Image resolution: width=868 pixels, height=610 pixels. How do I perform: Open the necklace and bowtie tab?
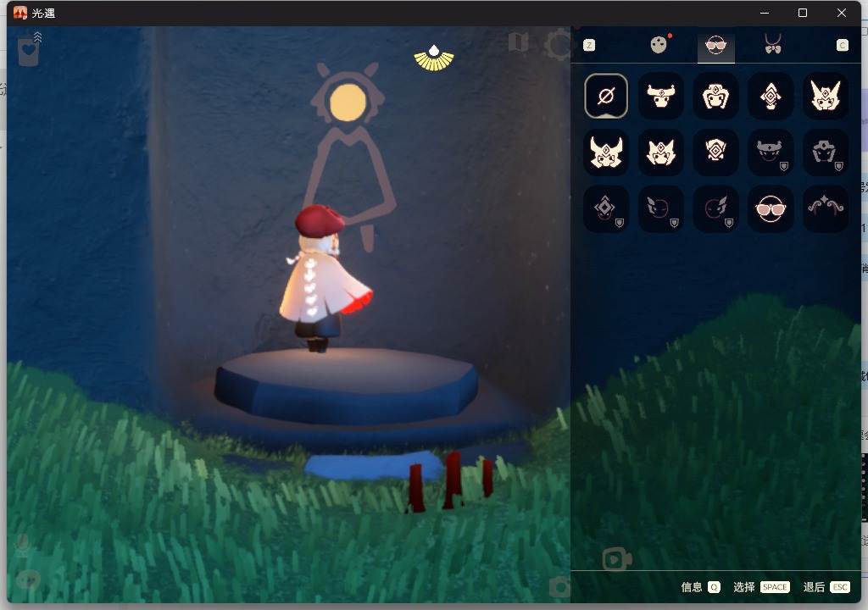773,44
